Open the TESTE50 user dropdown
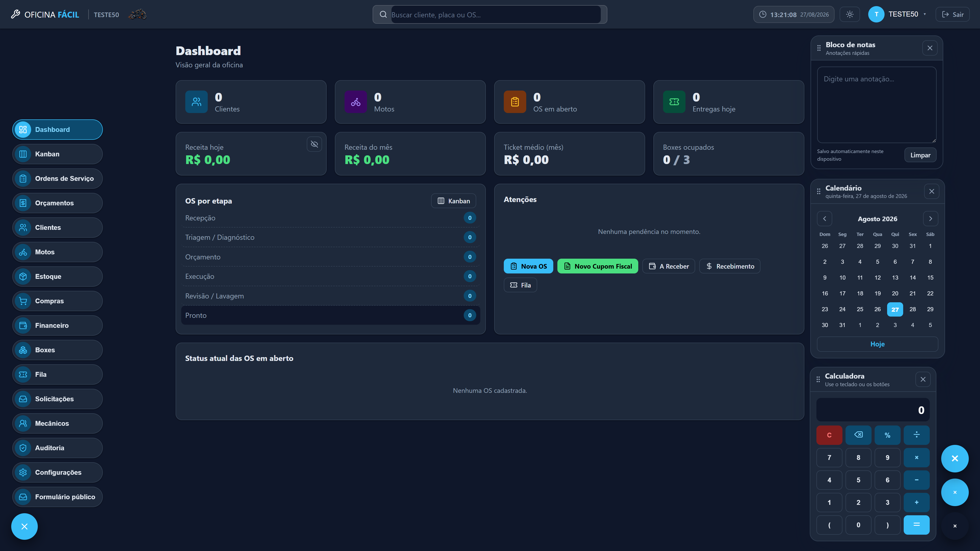The image size is (980, 551). click(898, 15)
